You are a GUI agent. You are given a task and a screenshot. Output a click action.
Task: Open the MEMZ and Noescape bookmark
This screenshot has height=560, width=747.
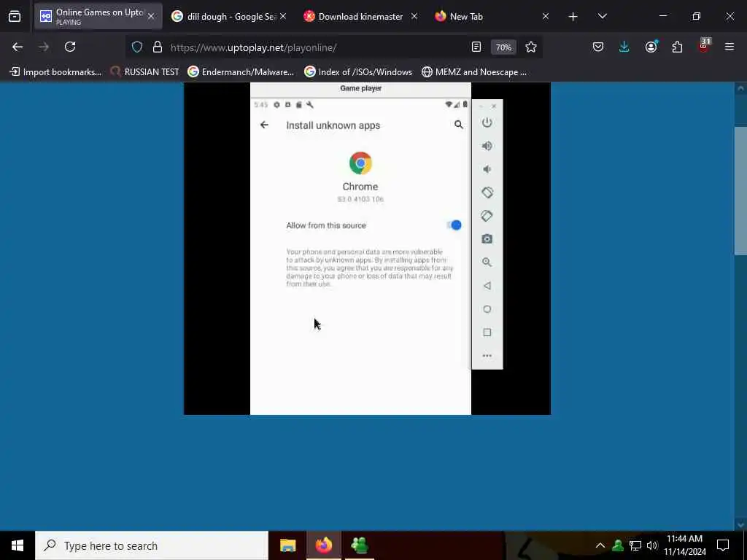474,72
